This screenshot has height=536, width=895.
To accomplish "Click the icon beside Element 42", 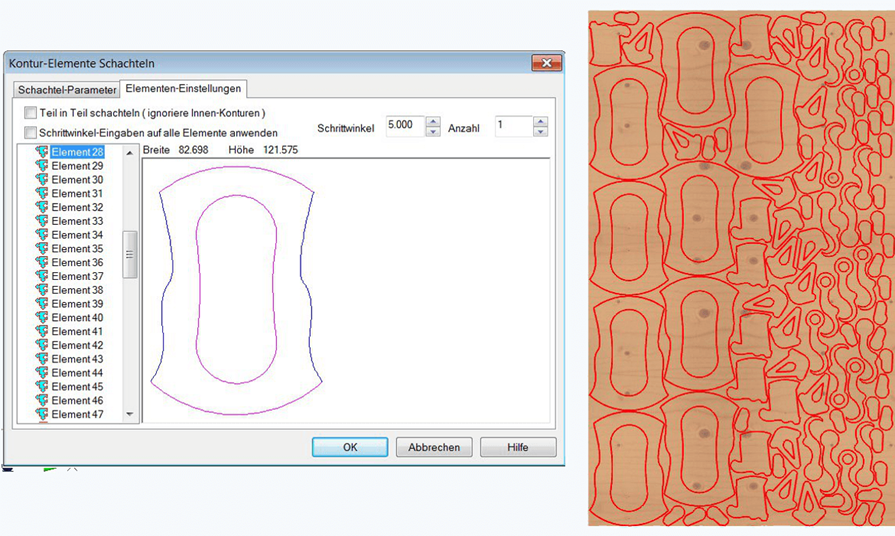I will point(42,345).
